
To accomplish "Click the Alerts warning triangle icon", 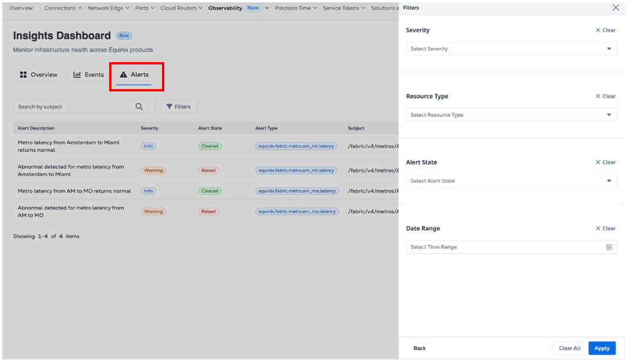I will [124, 74].
